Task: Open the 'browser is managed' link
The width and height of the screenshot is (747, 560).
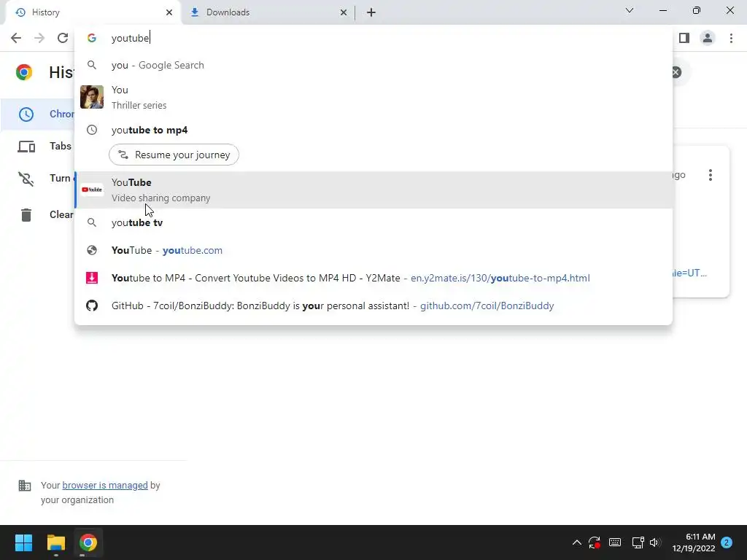Action: (105, 485)
